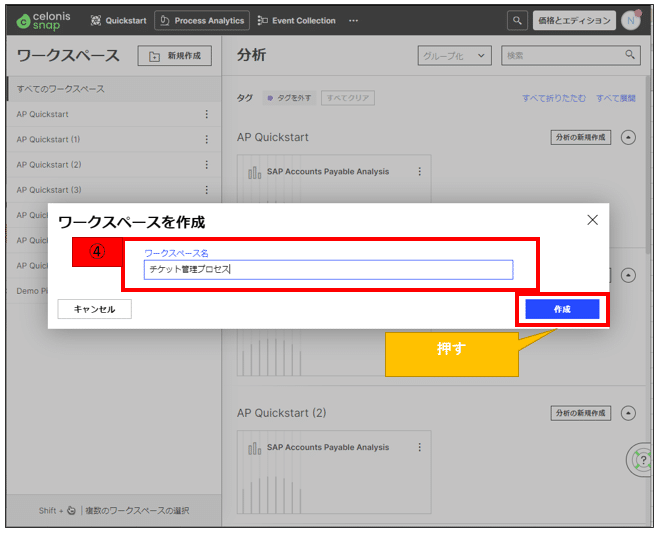The width and height of the screenshot is (659, 534).
Task: Open the Quickstart tab
Action: tap(119, 21)
